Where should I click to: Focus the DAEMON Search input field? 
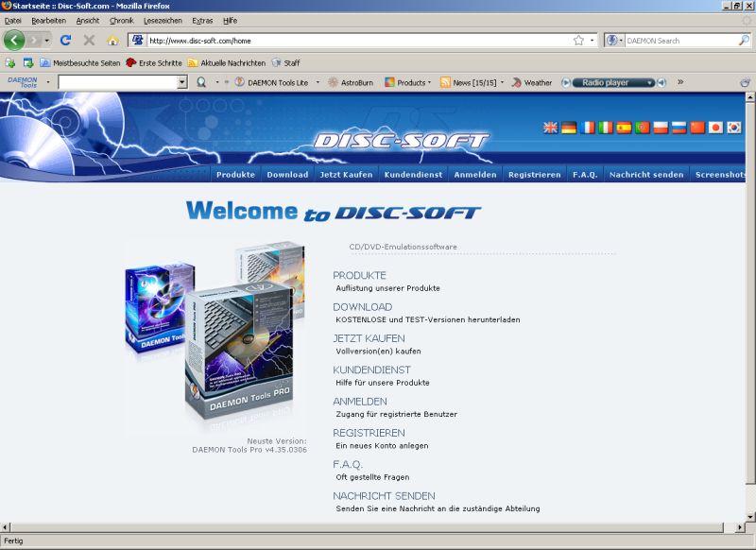(x=681, y=41)
